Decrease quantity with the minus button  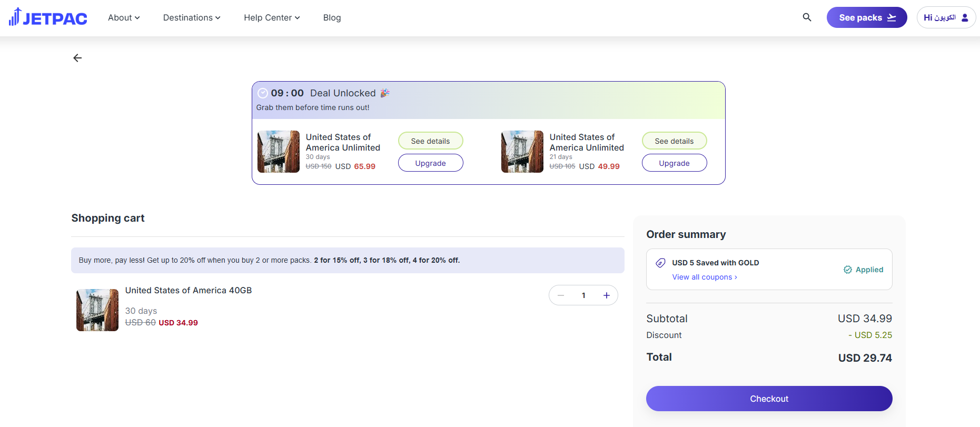click(561, 295)
